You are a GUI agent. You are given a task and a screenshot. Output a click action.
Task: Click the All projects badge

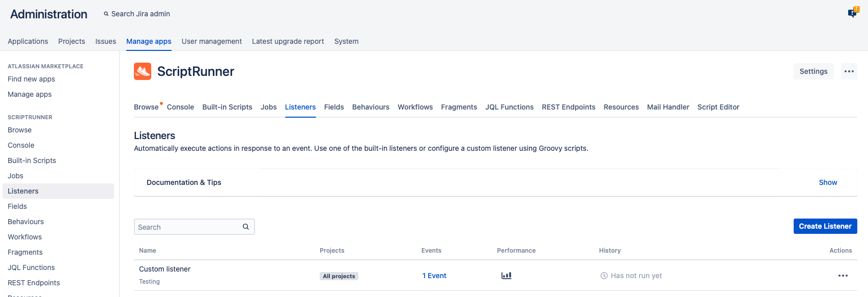[x=339, y=276]
